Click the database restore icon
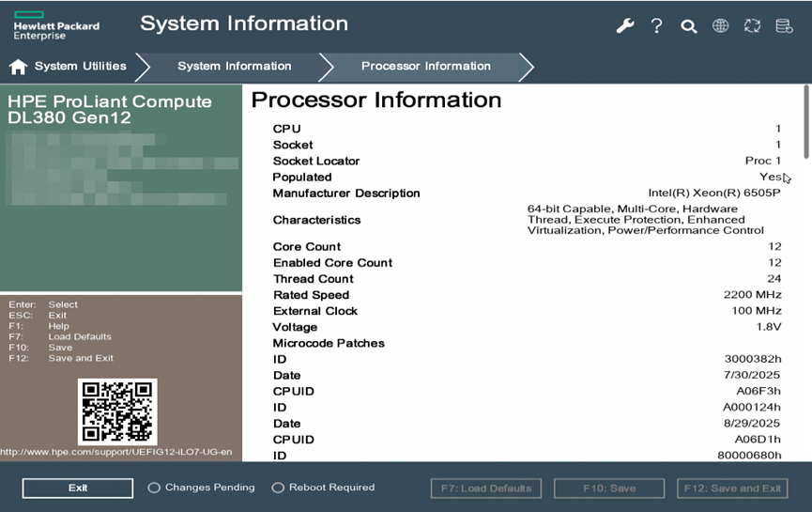The width and height of the screenshot is (812, 512). pyautogui.click(x=784, y=26)
